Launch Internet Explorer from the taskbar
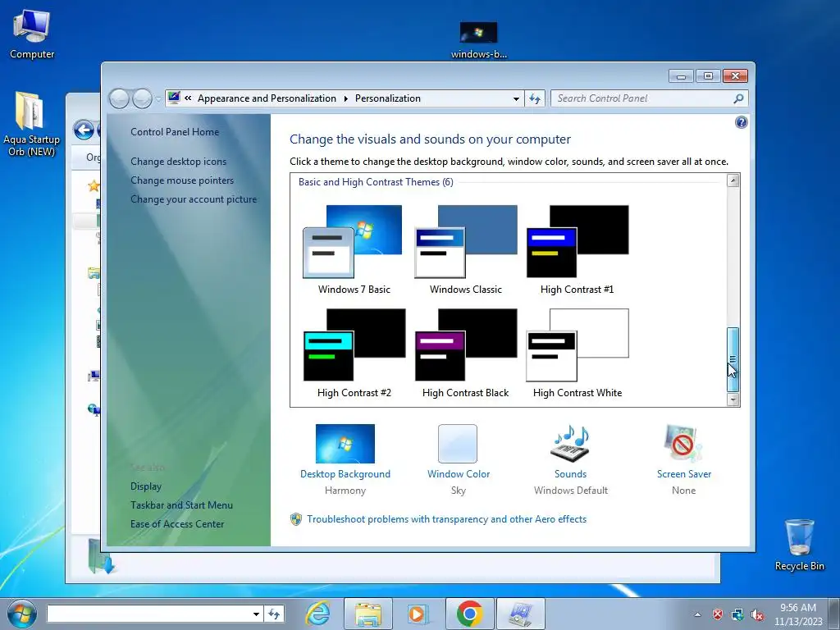The width and height of the screenshot is (840, 630). pyautogui.click(x=317, y=614)
